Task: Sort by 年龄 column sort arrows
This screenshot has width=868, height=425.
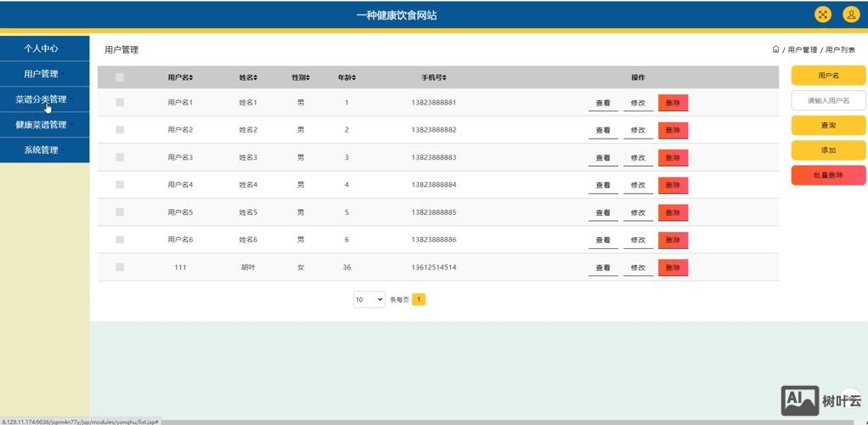Action: (x=353, y=78)
